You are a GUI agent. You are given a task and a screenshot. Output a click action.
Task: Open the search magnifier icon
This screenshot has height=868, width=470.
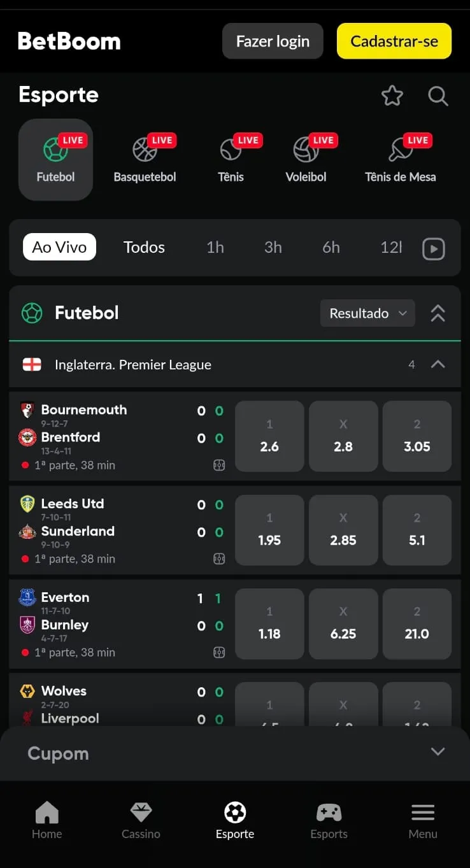click(438, 96)
